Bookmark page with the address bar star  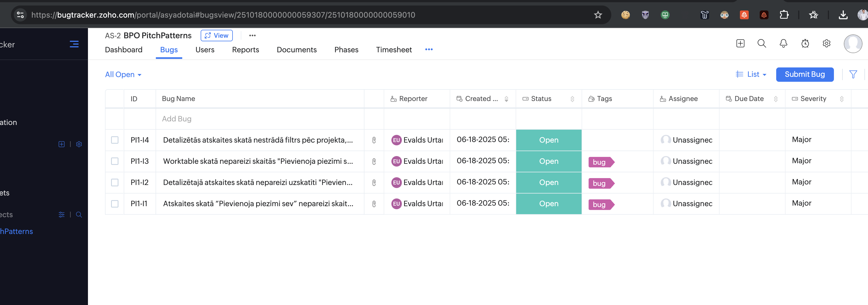tap(598, 15)
